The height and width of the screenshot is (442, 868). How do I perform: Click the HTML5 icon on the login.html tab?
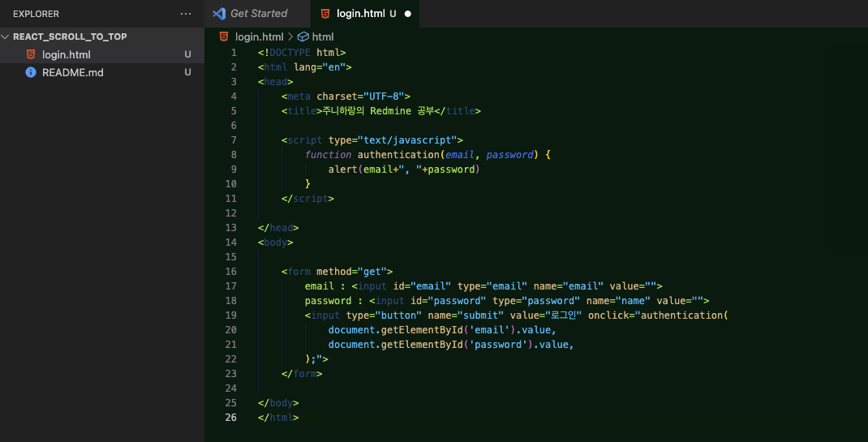[x=325, y=14]
